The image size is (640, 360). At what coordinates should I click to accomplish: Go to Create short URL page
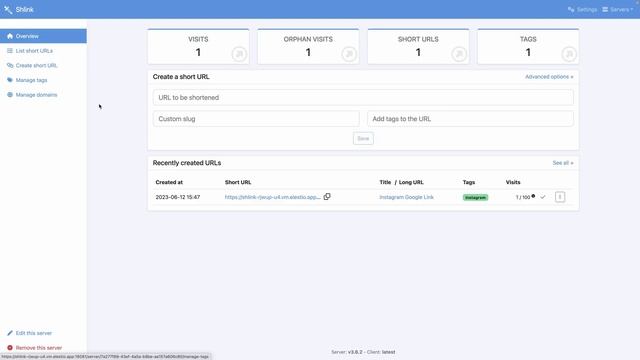click(36, 65)
